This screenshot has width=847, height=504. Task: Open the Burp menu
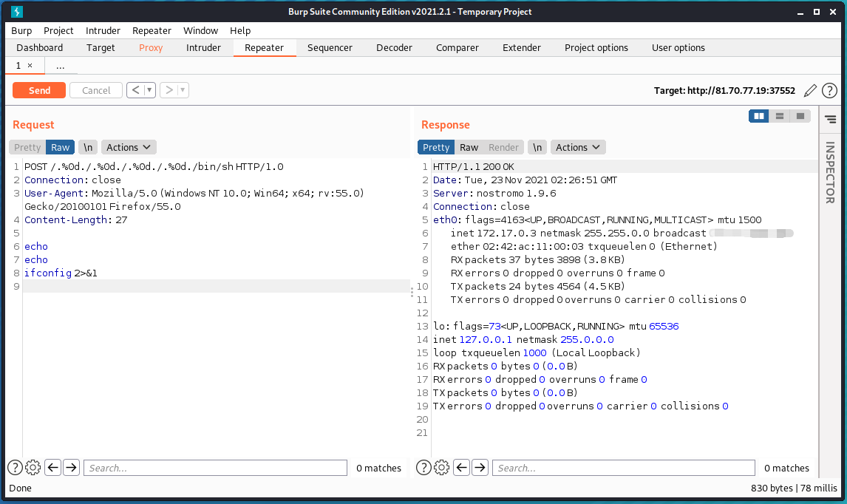pos(21,31)
